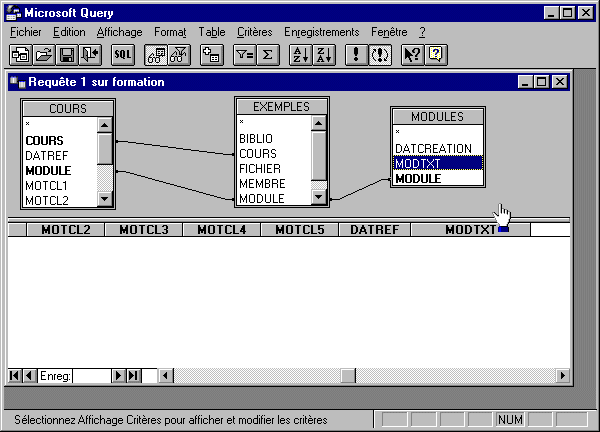Screen dimensions: 600x432
Task: Click the help tips question icon
Action: click(436, 55)
